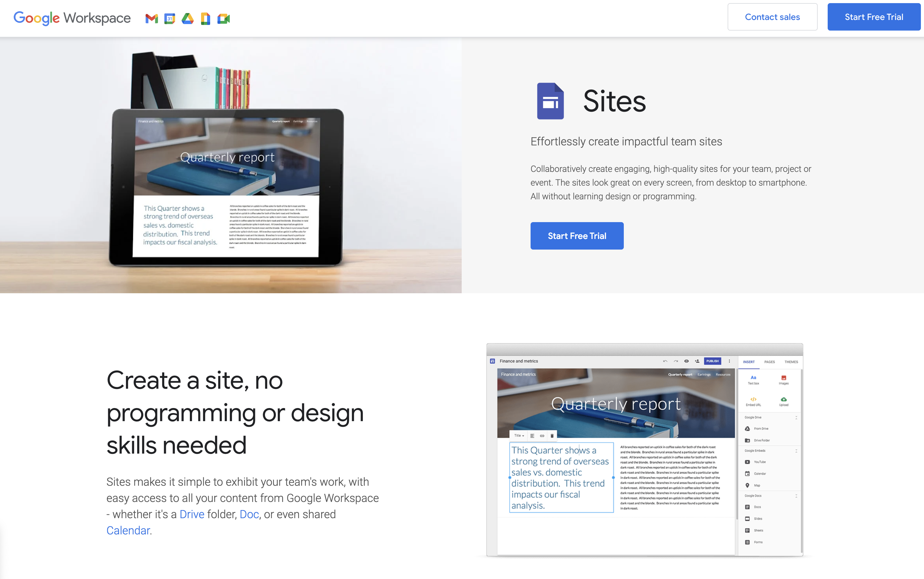Click the insert link icon in floating toolbar
The width and height of the screenshot is (924, 579).
[x=542, y=436]
